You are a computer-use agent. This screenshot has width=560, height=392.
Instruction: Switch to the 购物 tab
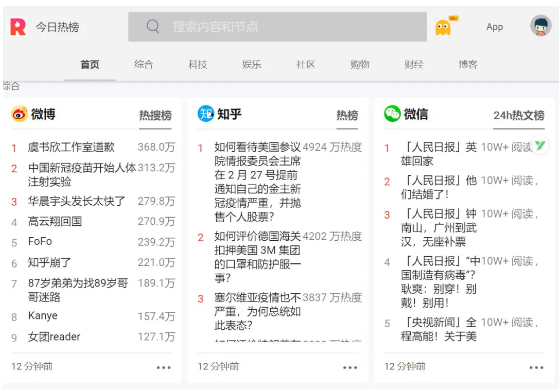(x=360, y=65)
